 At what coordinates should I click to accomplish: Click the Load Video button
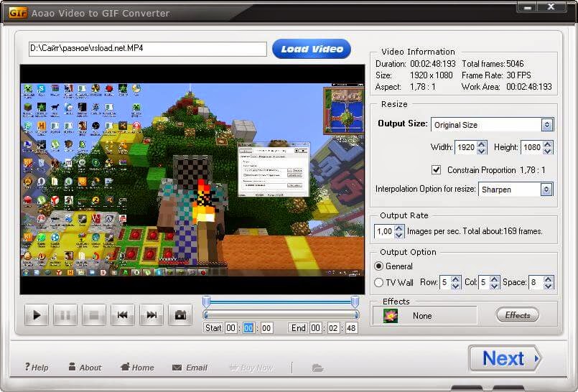click(x=312, y=49)
